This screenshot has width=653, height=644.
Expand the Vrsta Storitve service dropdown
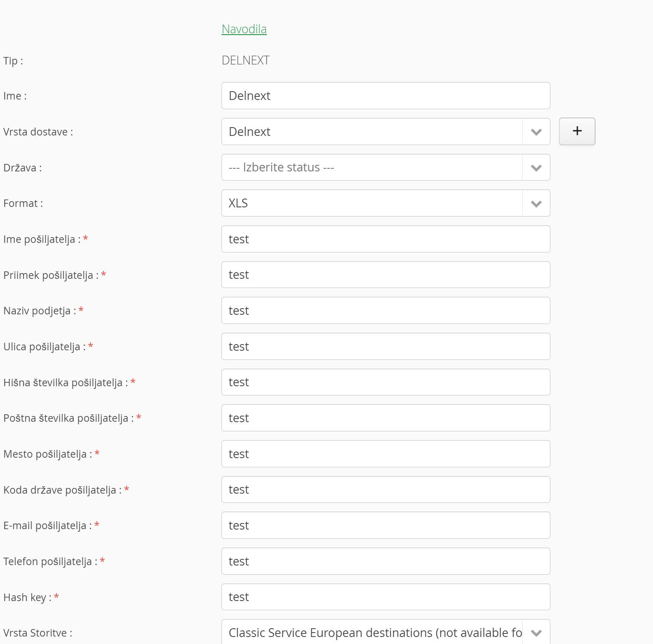pyautogui.click(x=386, y=632)
